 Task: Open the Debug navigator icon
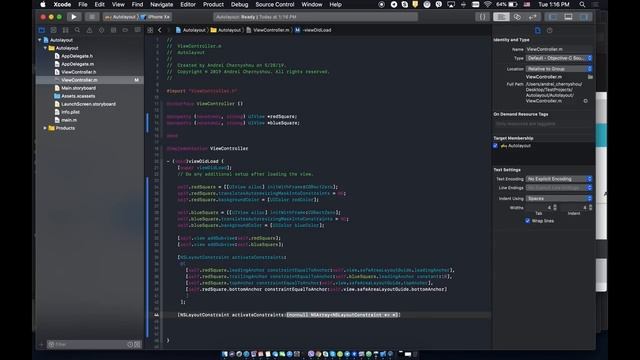click(113, 30)
